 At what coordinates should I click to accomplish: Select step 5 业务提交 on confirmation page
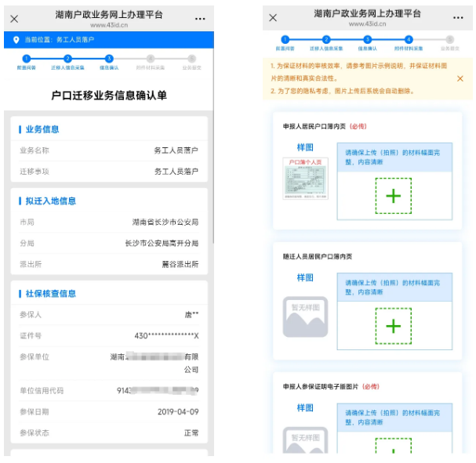[x=191, y=59]
